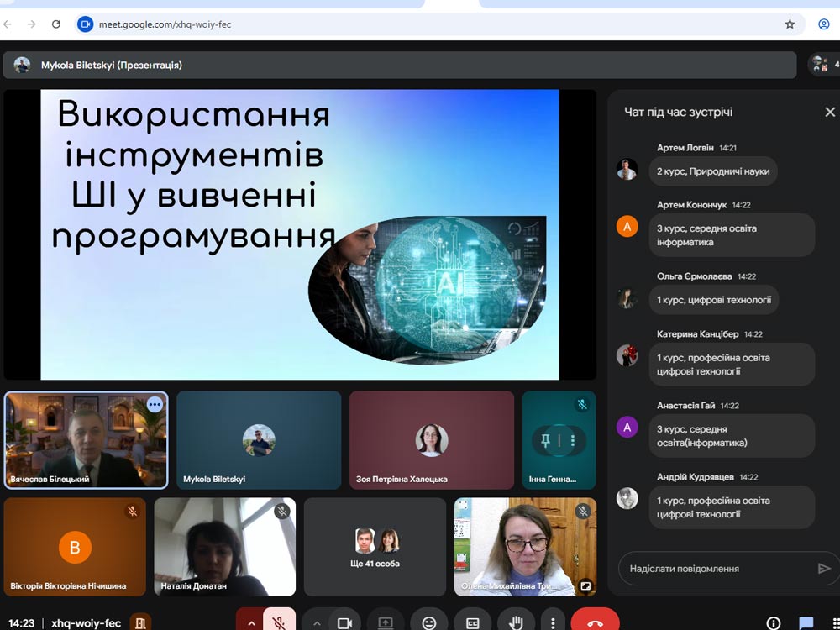Open more options three-dot menu in call bar
Image resolution: width=840 pixels, height=630 pixels.
click(x=552, y=622)
